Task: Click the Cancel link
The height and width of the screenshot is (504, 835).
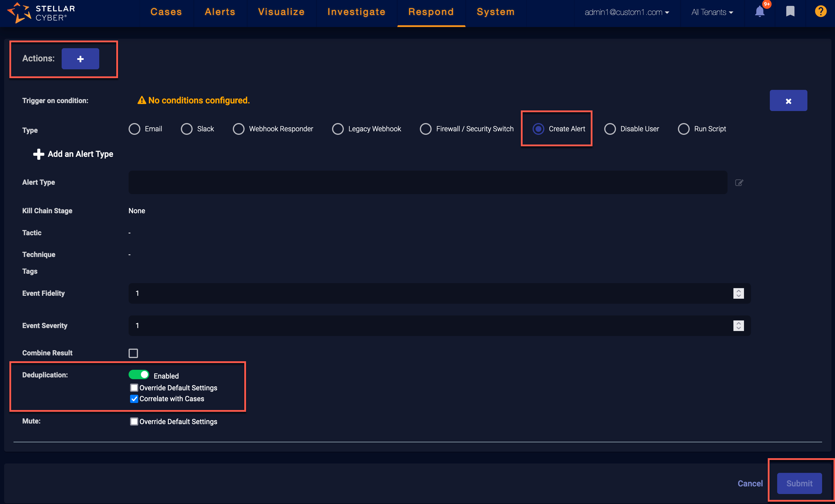Action: (750, 483)
